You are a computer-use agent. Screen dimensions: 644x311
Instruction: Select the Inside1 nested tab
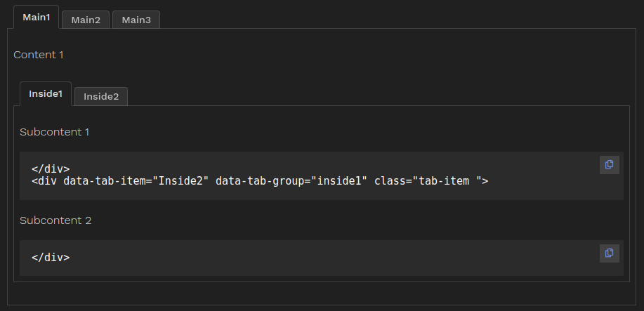point(46,93)
